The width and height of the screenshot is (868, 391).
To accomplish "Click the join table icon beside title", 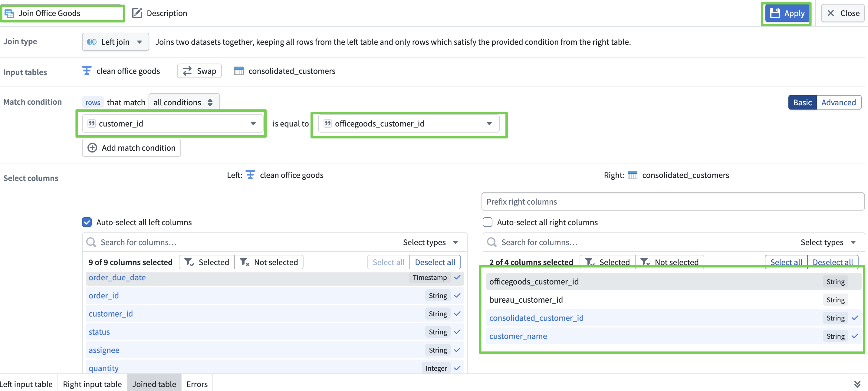I will click(9, 14).
